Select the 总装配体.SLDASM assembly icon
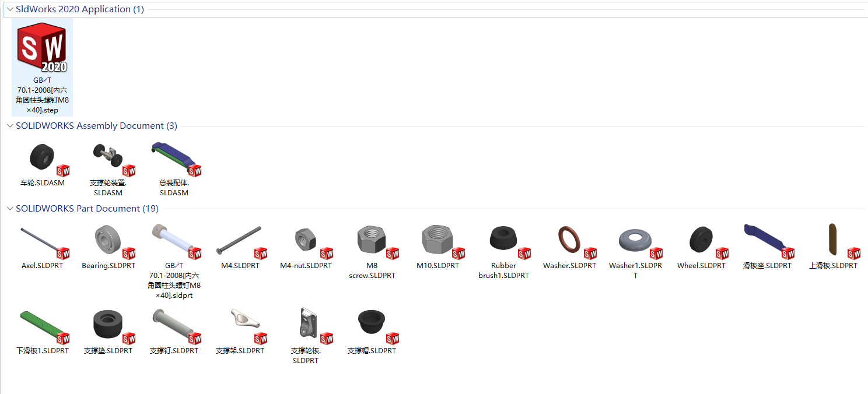Image resolution: width=868 pixels, height=394 pixels. pos(177,159)
